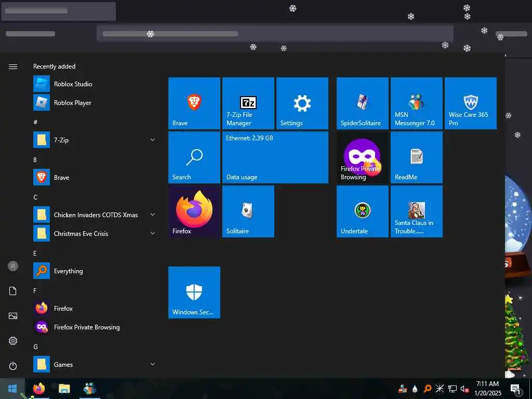Open MSN Messenger 7.0 tile
The height and width of the screenshot is (399, 532).
[416, 103]
